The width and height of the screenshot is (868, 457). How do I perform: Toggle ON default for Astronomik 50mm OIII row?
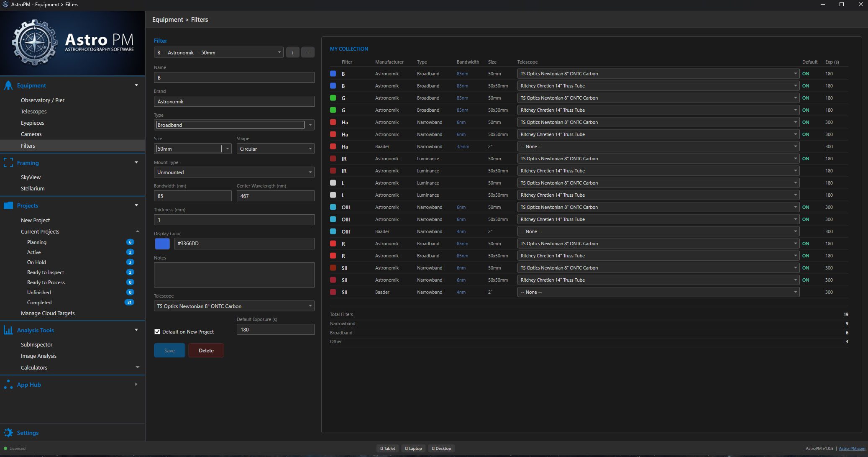point(805,207)
